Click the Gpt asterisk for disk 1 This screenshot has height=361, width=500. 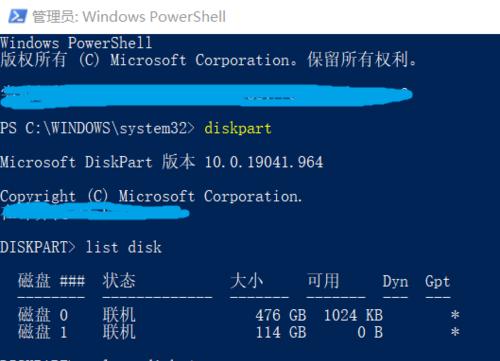455,332
